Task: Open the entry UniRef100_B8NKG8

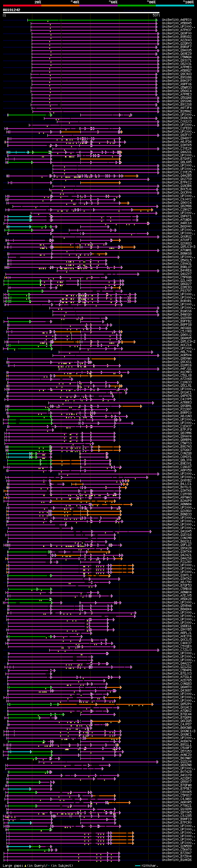Action: [x=177, y=254]
